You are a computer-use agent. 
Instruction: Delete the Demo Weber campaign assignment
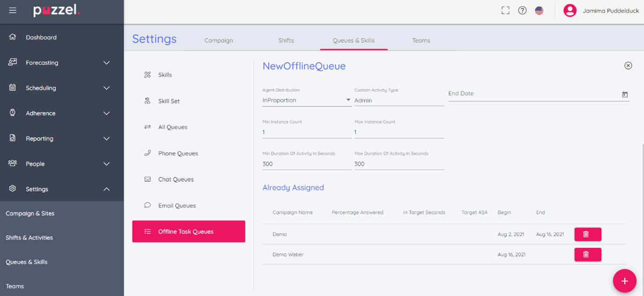(x=587, y=254)
